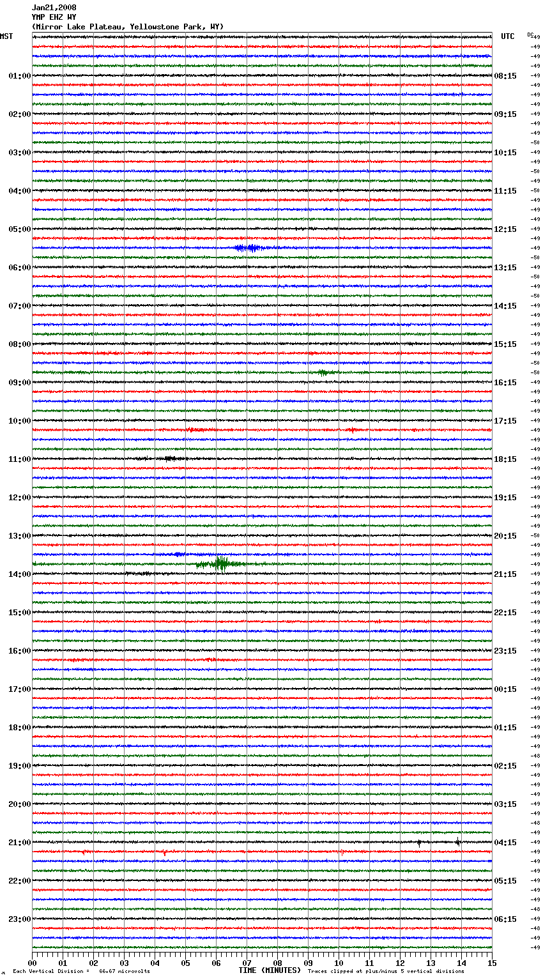The height and width of the screenshot is (980, 543).
Task: Click the bottom axis minute tick '15'
Action: pos(492,963)
